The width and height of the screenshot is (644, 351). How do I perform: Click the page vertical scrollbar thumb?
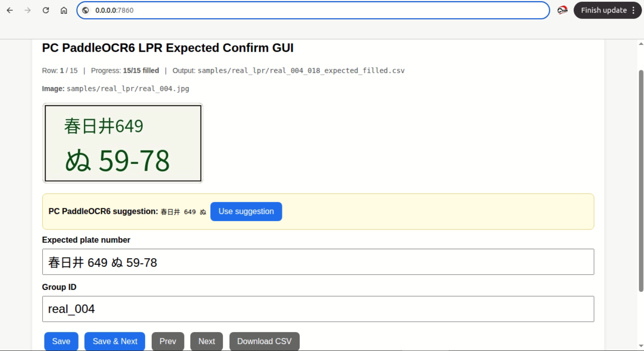tap(641, 181)
